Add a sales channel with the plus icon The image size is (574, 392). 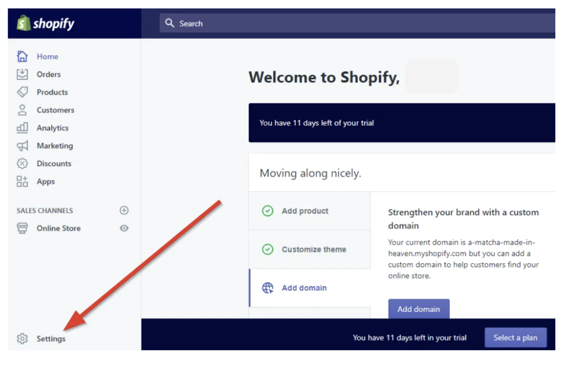pyautogui.click(x=124, y=210)
